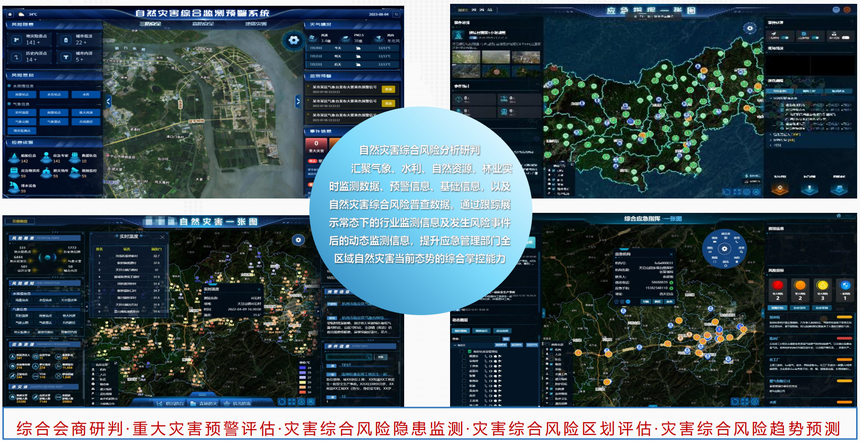Open the 应急物资库 resource icon
This screenshot has width=860, height=441.
(16, 172)
